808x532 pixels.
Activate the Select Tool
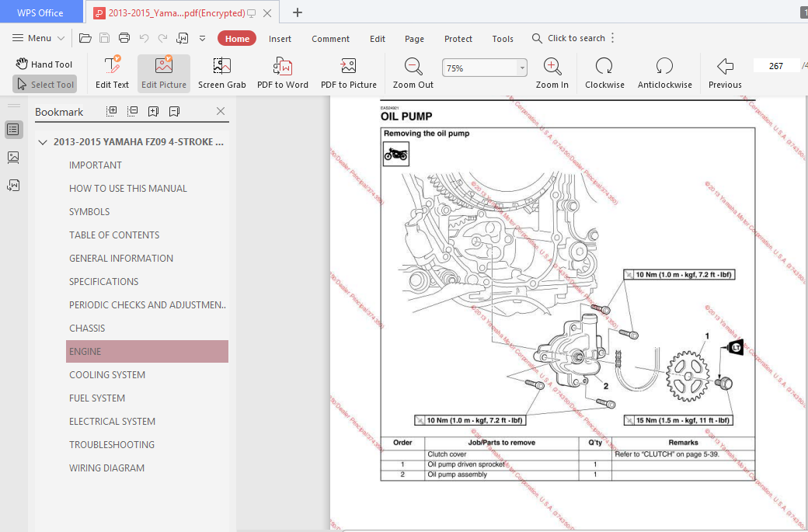point(45,85)
